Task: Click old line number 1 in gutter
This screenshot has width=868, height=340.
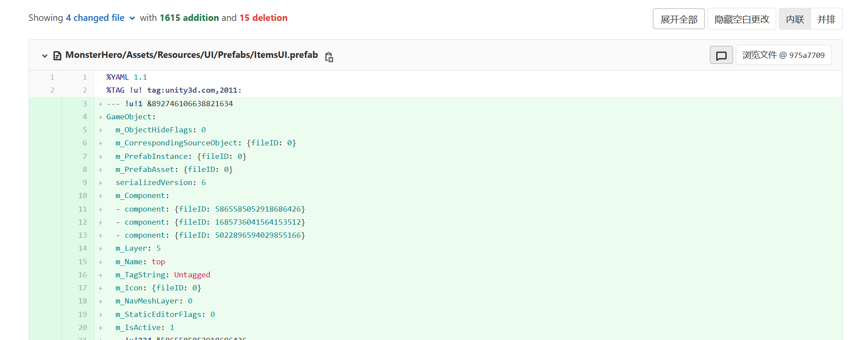Action: click(52, 77)
